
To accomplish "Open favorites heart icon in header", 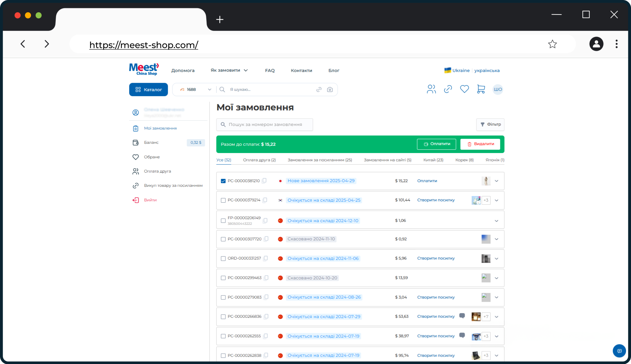I will coord(464,89).
